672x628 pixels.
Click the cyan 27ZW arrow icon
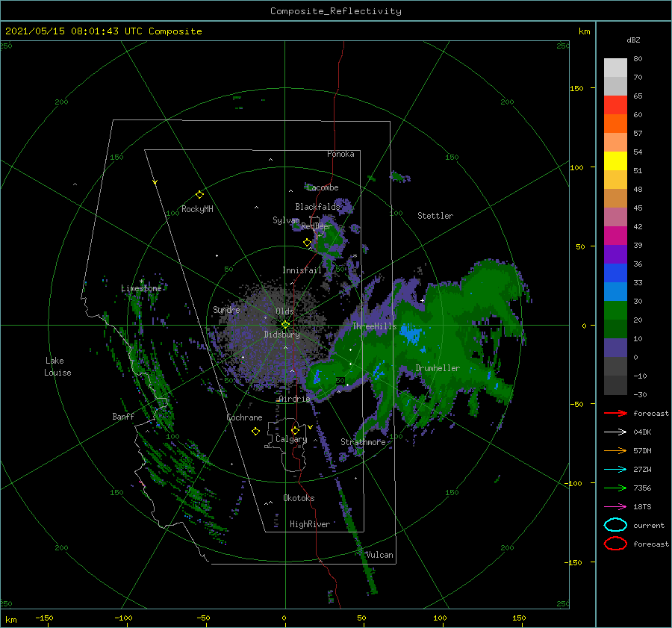point(615,470)
